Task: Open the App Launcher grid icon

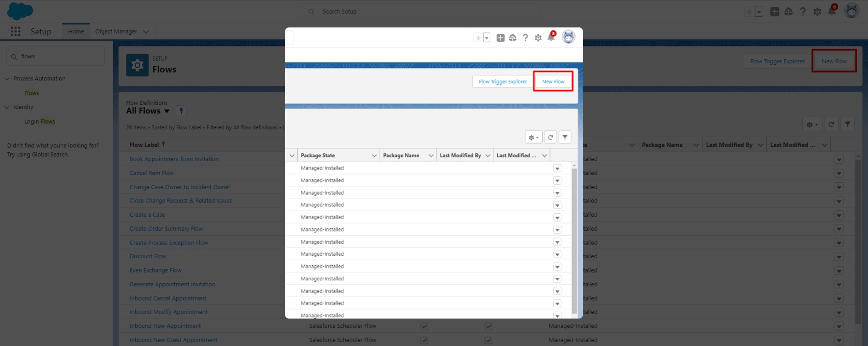Action: [x=15, y=31]
